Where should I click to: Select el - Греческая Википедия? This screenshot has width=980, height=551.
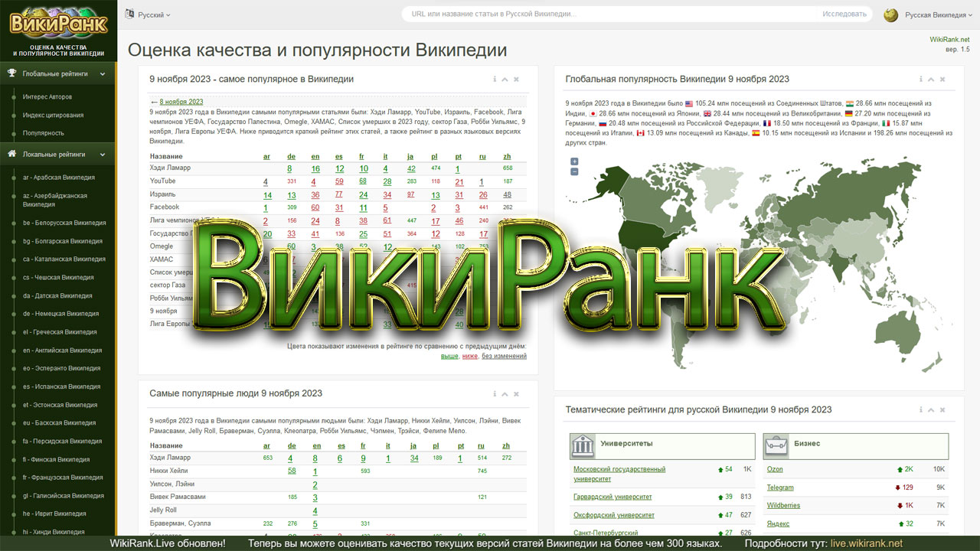click(x=60, y=332)
